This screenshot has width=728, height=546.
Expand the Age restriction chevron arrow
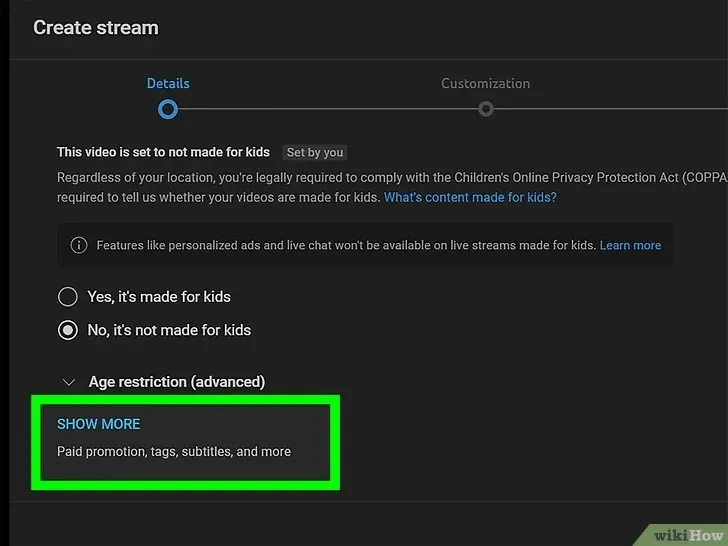tap(69, 382)
